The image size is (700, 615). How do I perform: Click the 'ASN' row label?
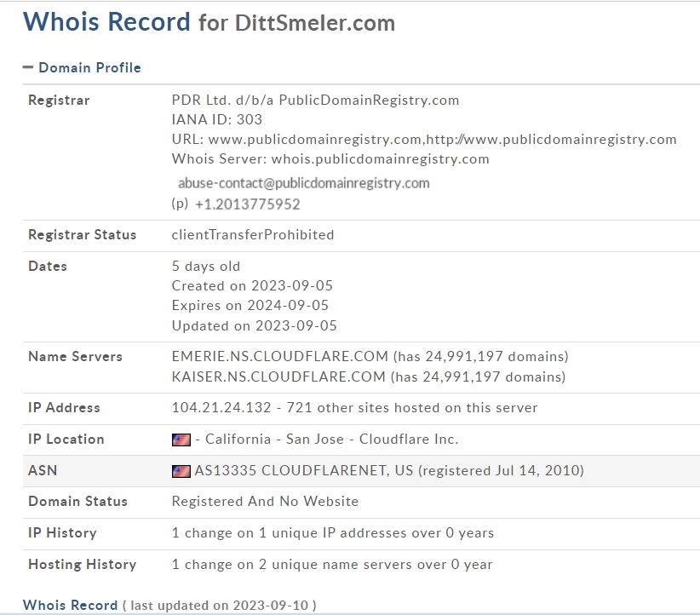(x=43, y=471)
